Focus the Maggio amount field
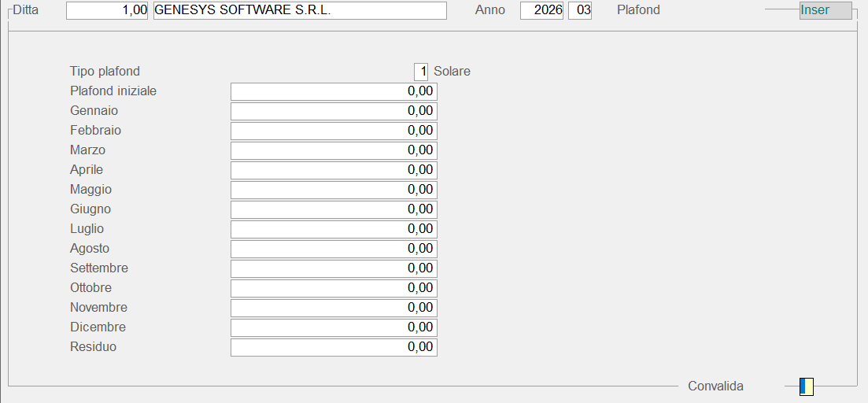 tap(334, 190)
